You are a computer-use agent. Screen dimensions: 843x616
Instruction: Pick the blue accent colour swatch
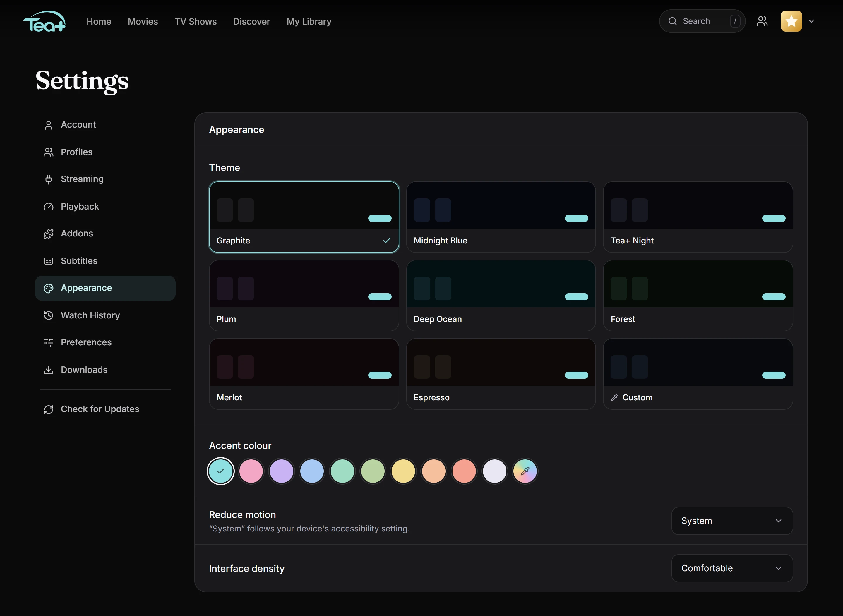[312, 471]
